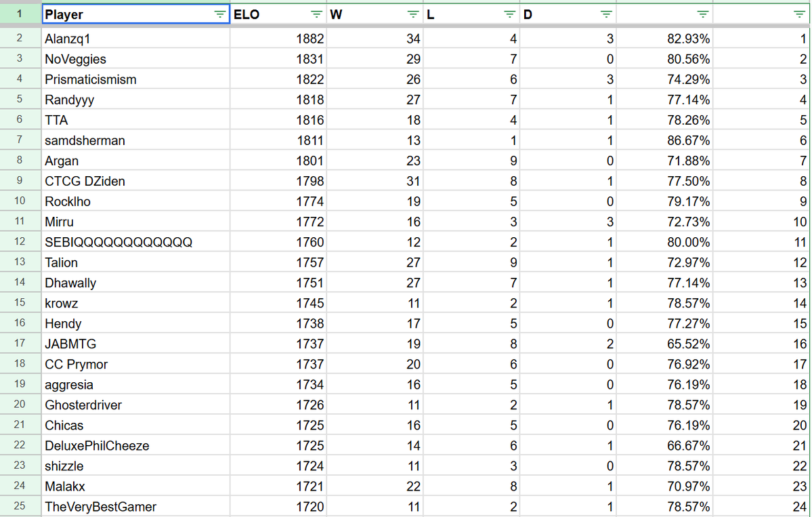The width and height of the screenshot is (812, 517).
Task: Open the W column filter dropdown
Action: coord(413,14)
